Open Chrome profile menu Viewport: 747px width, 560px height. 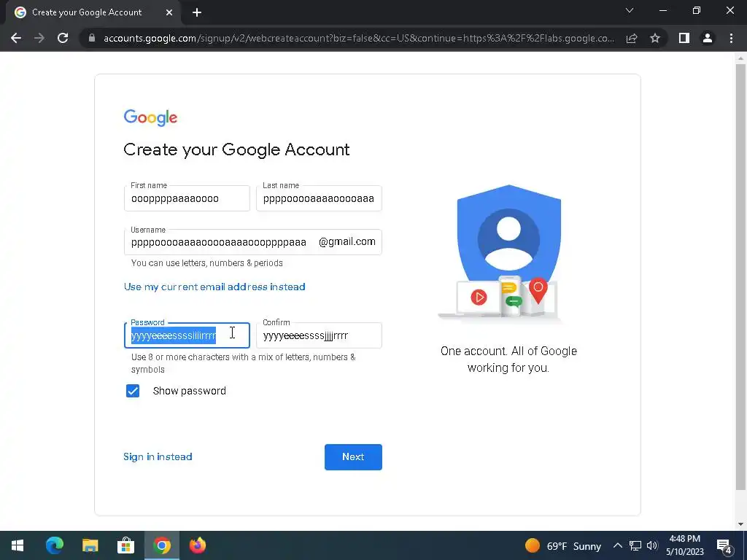(708, 38)
